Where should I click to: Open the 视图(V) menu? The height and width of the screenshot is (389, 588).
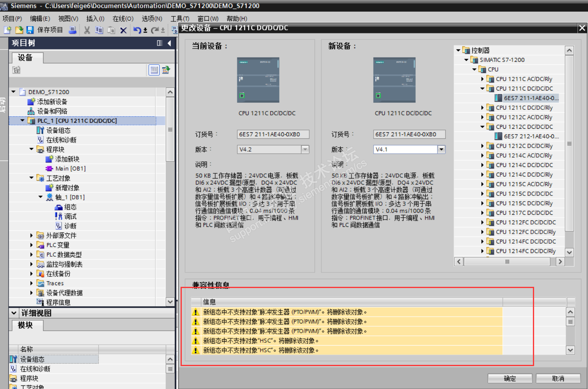point(68,19)
